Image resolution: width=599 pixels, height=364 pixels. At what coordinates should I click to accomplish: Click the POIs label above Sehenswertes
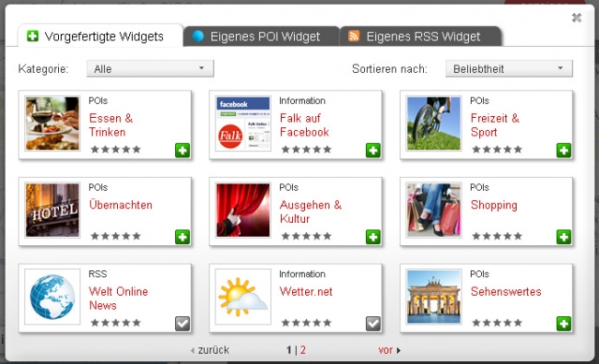tap(480, 274)
